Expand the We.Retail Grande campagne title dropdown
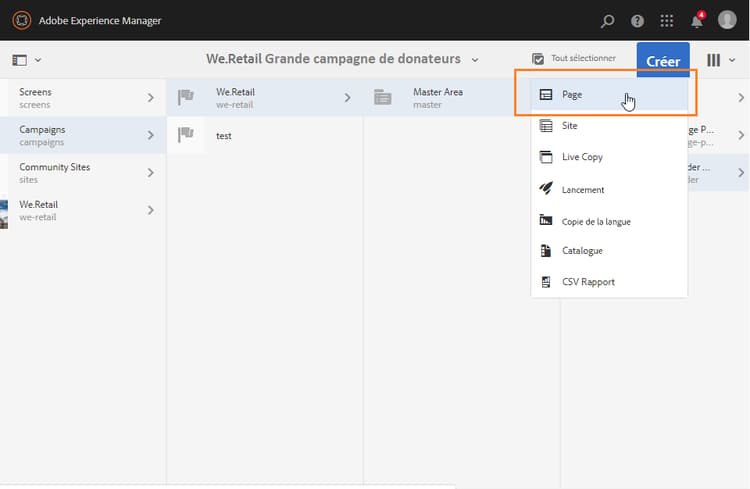 475,60
